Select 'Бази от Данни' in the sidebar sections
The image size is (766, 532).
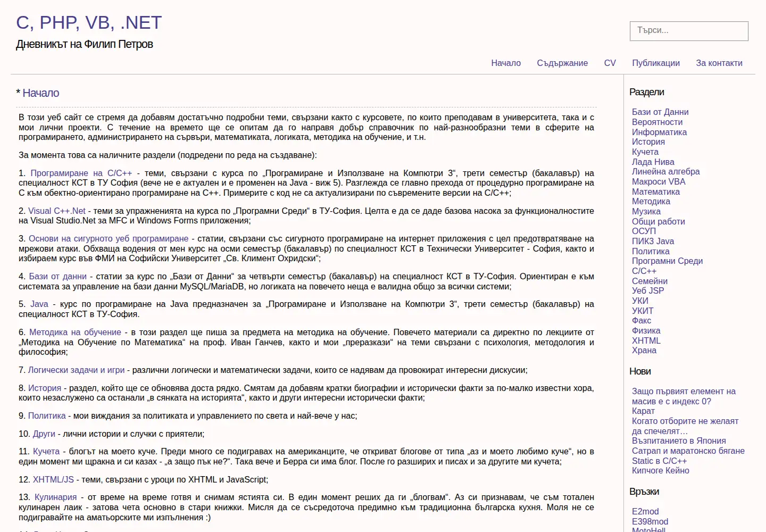pyautogui.click(x=660, y=112)
